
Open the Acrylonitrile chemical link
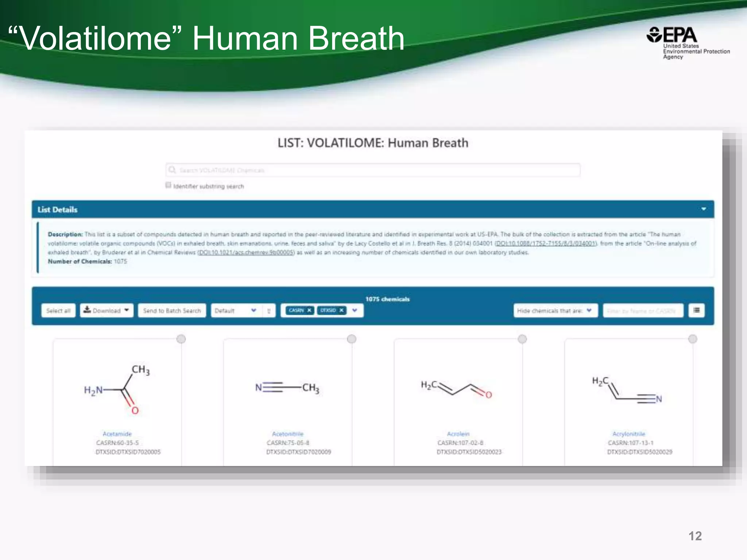(x=629, y=434)
